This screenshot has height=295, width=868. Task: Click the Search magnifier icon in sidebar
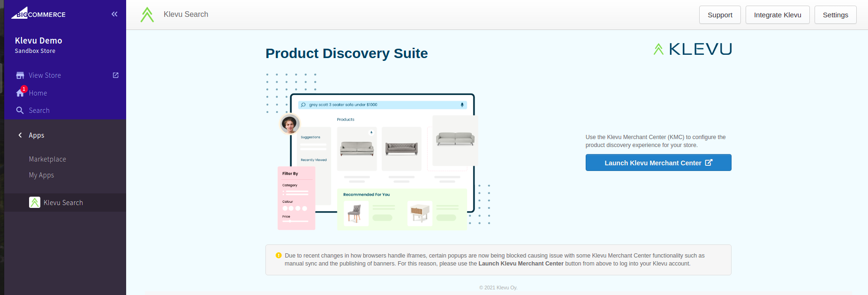[20, 111]
